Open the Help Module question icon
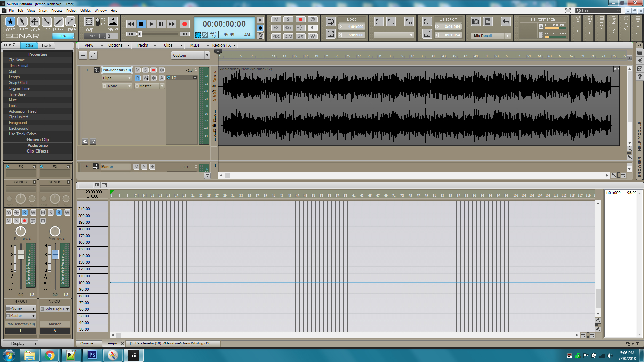Screen dimensions: 644x362 click(640, 77)
